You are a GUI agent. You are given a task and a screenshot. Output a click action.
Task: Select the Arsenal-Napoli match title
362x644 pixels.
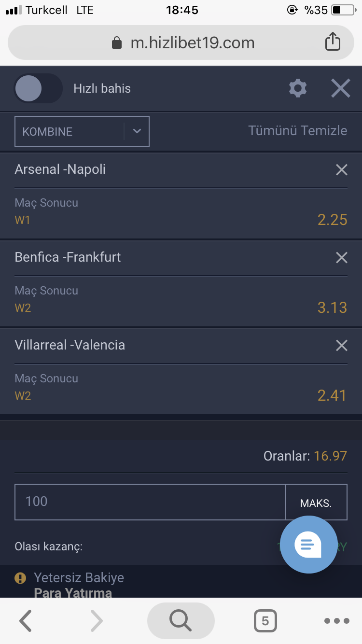coord(60,169)
